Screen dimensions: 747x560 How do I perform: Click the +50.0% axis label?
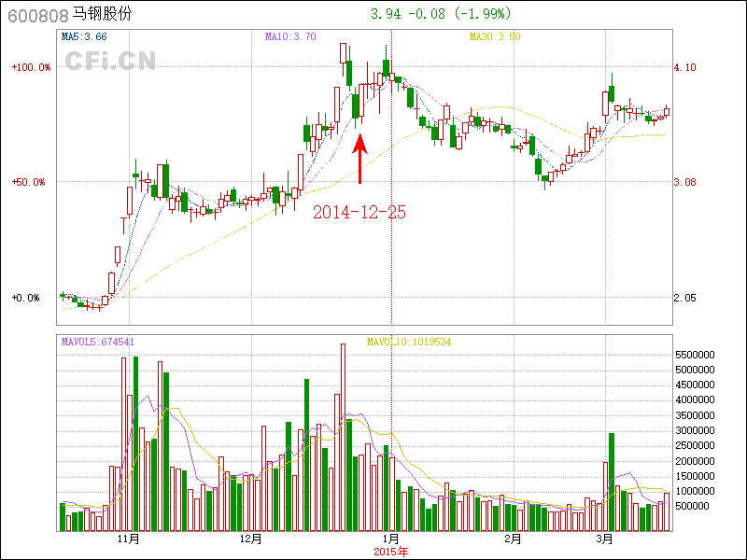(29, 182)
